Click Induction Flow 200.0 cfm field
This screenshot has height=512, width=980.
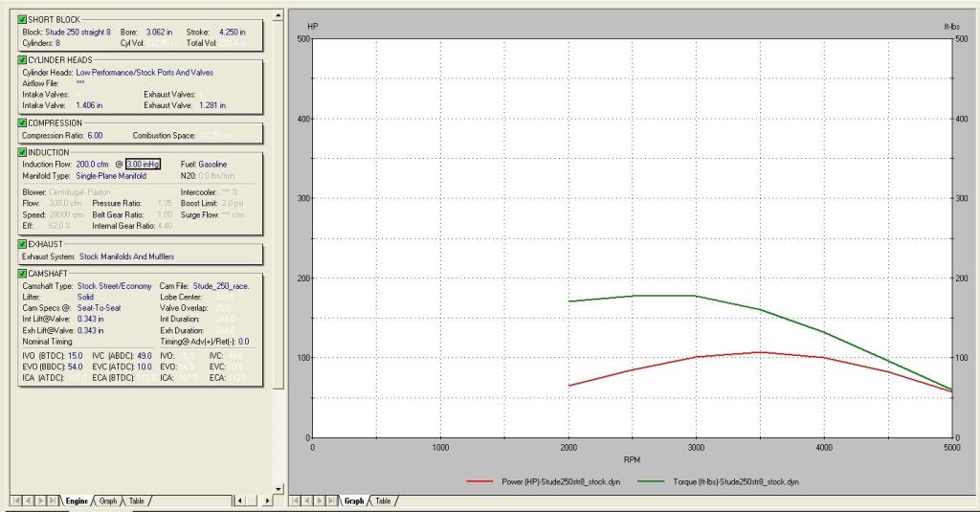click(92, 165)
